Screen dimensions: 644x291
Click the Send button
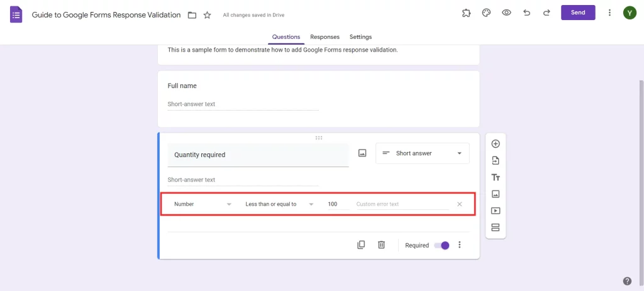pyautogui.click(x=578, y=13)
